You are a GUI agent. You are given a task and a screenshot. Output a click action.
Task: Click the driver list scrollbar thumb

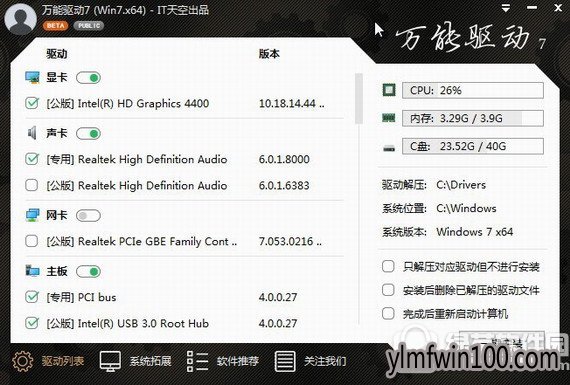[x=359, y=99]
